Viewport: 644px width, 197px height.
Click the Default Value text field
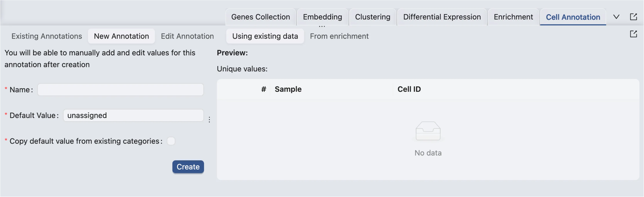coord(133,115)
